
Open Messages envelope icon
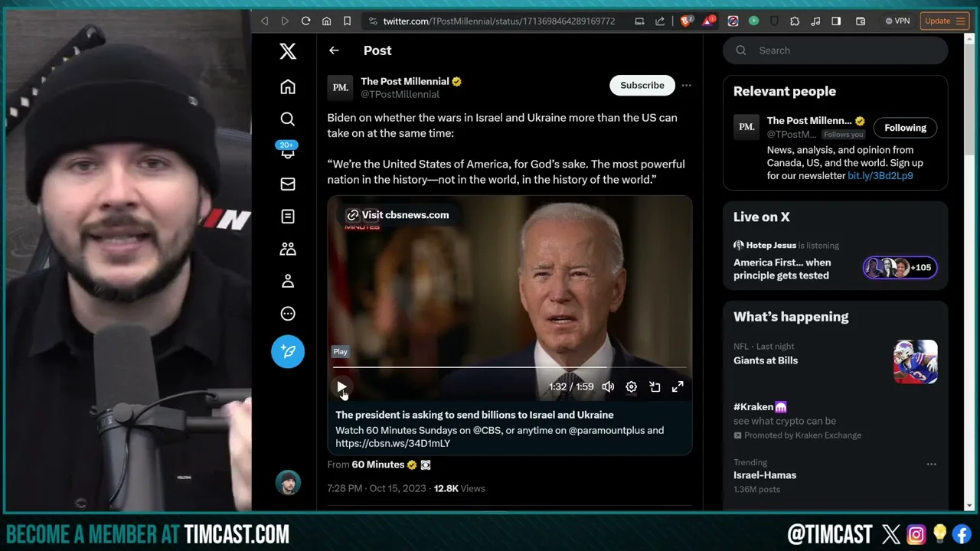point(288,184)
